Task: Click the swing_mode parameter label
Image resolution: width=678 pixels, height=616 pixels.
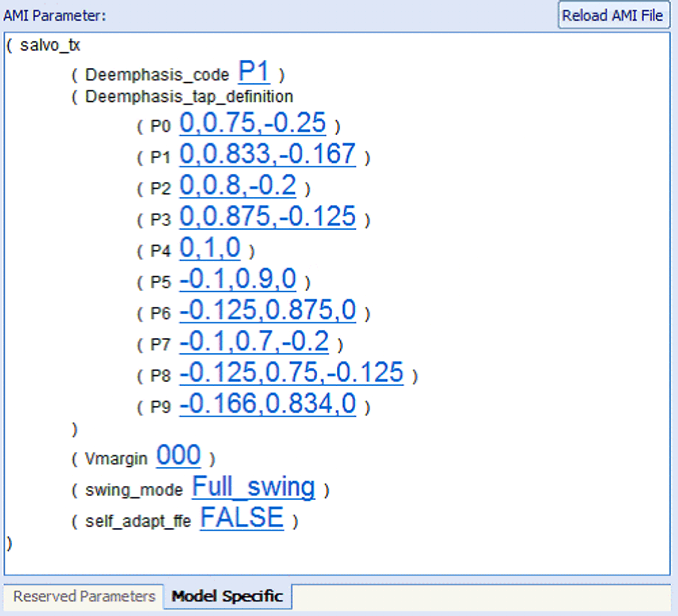Action: point(134,490)
